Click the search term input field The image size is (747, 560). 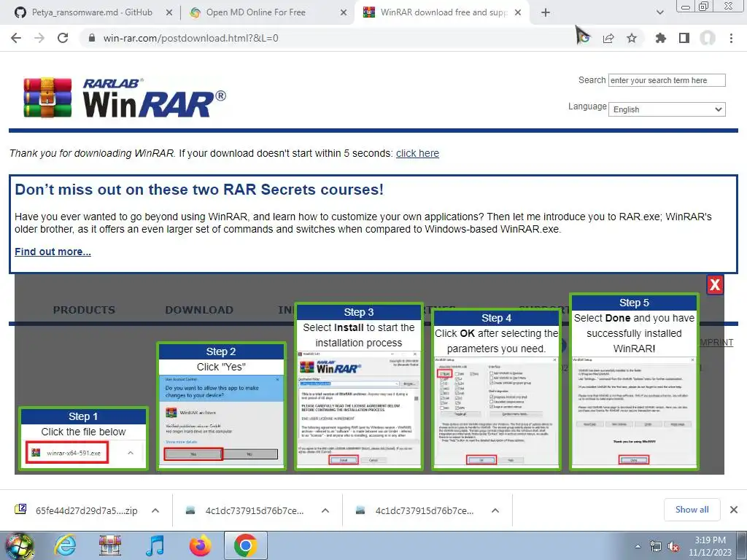tap(667, 80)
